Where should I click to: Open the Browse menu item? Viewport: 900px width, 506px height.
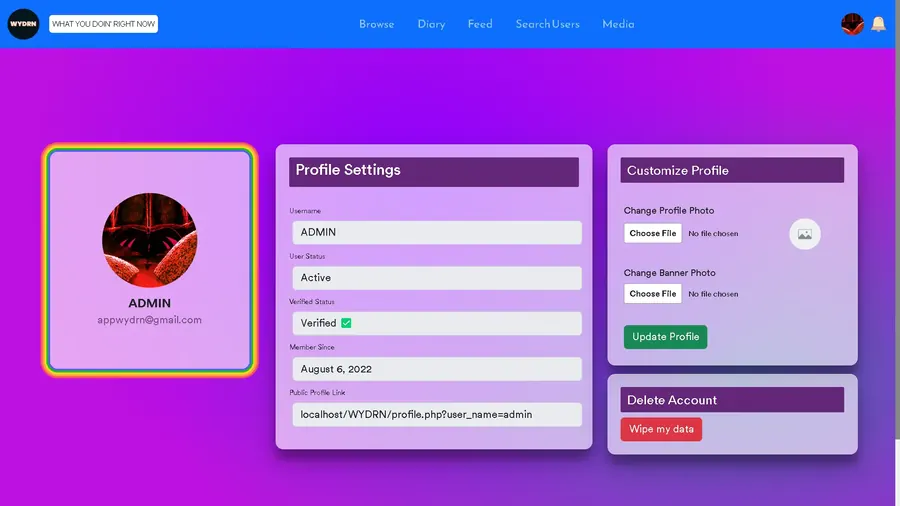377,24
